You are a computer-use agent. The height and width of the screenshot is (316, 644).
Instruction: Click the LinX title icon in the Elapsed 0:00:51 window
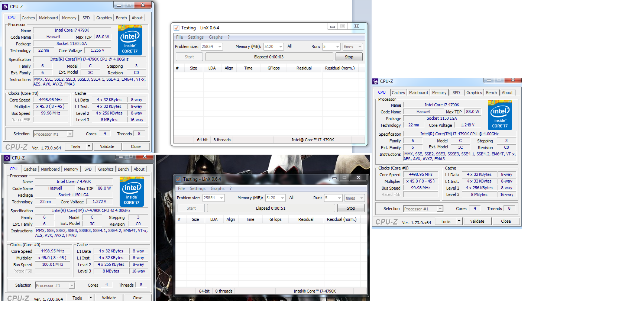[x=178, y=179]
